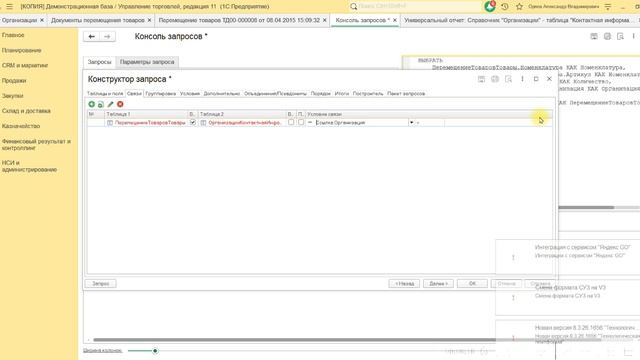Open НСИ и администрирование section
The width and height of the screenshot is (640, 360).
pyautogui.click(x=29, y=166)
